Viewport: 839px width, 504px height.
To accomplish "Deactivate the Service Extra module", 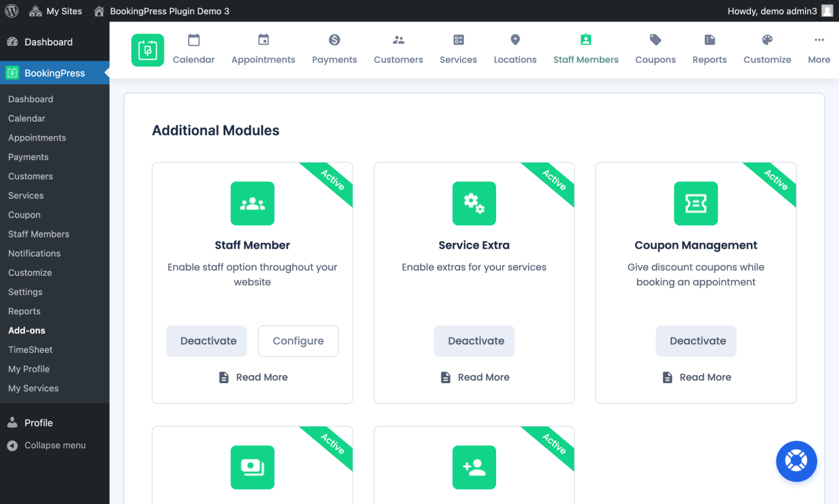I will tap(474, 341).
